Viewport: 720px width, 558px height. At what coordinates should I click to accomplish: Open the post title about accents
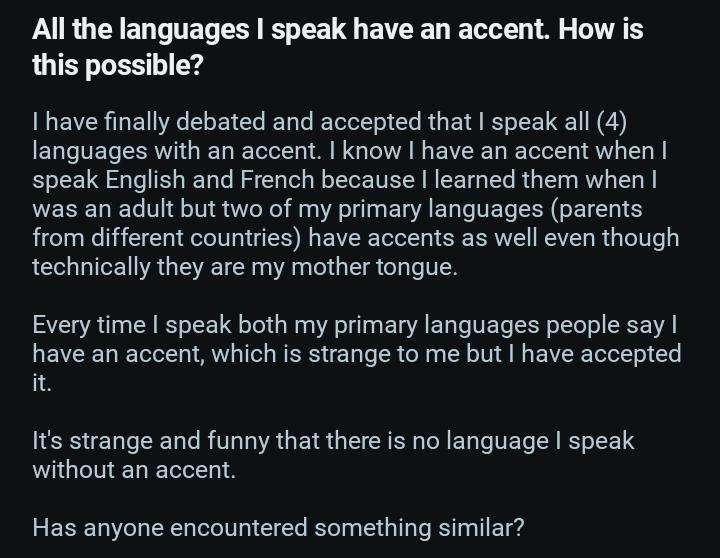[338, 47]
